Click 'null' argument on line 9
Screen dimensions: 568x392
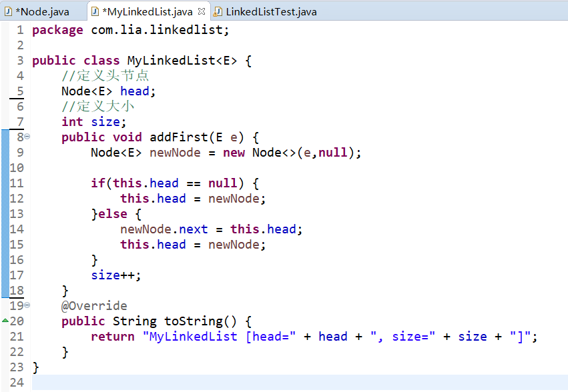(332, 153)
